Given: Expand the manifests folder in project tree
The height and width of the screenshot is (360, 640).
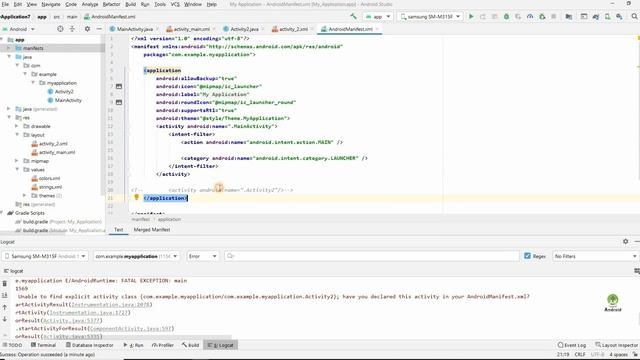Looking at the screenshot, I should [9, 48].
